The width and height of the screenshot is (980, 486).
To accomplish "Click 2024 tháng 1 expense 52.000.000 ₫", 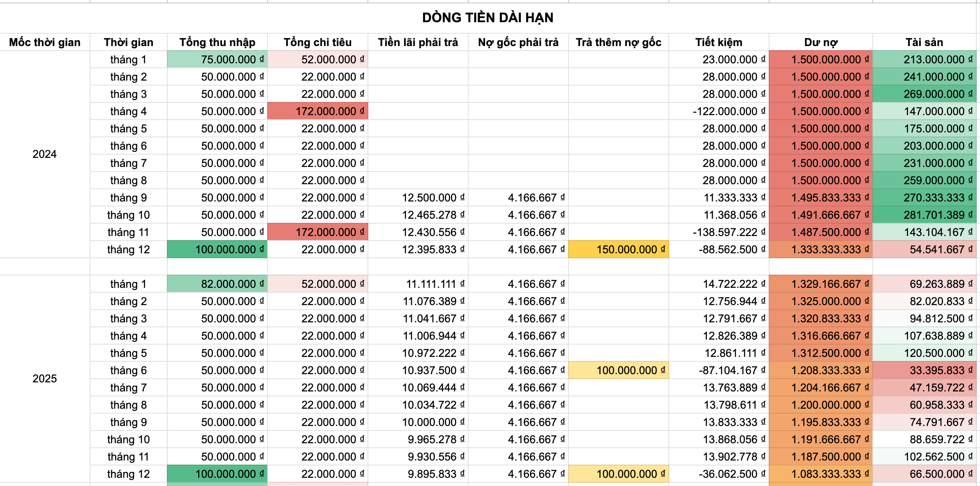I will (x=317, y=60).
